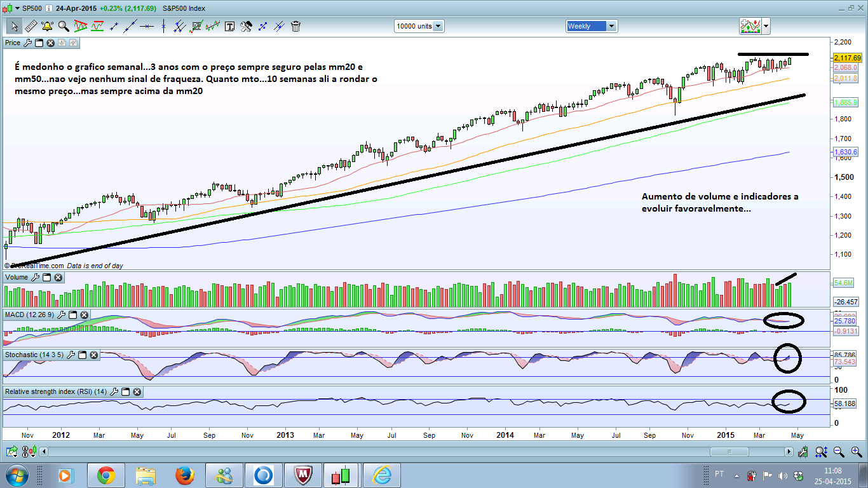Pick the diagonal trend line tool

tap(131, 26)
